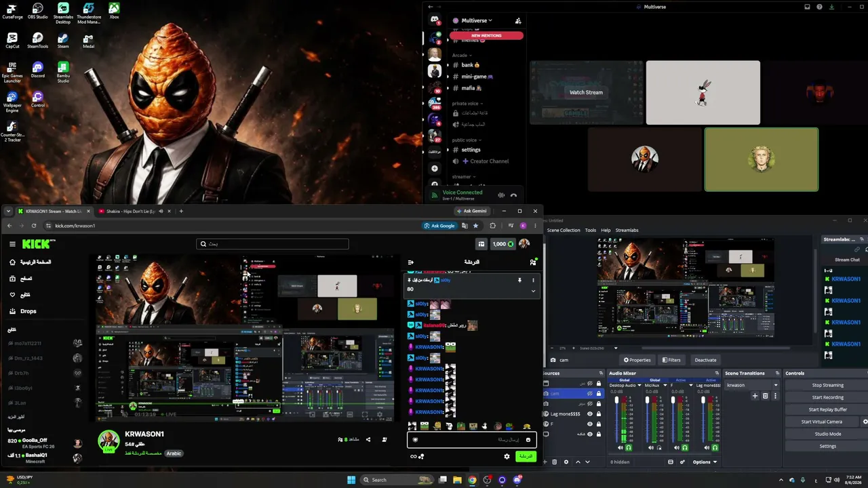Click the Start Replay Buffer button
Viewport: 868px width, 488px height.
(828, 409)
